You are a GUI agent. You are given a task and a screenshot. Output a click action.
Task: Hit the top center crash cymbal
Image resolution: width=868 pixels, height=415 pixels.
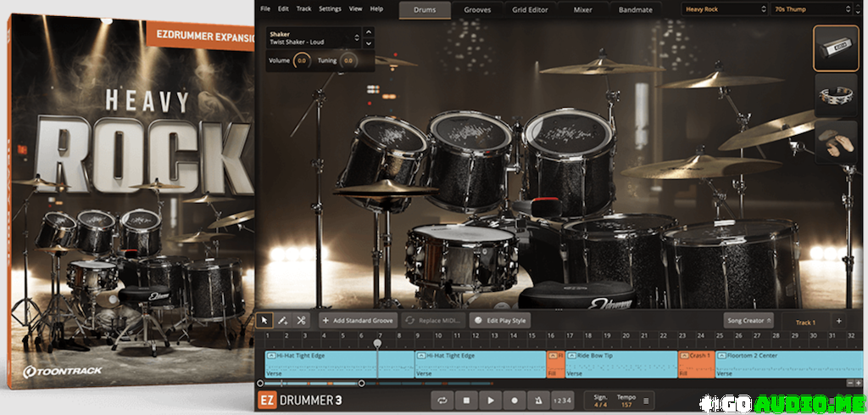[x=602, y=68]
